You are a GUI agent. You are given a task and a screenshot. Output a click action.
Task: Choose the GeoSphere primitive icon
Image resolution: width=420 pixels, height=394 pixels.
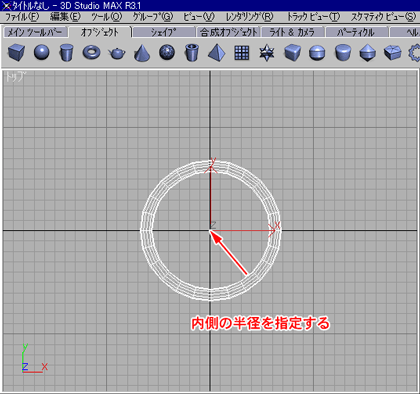pyautogui.click(x=167, y=53)
